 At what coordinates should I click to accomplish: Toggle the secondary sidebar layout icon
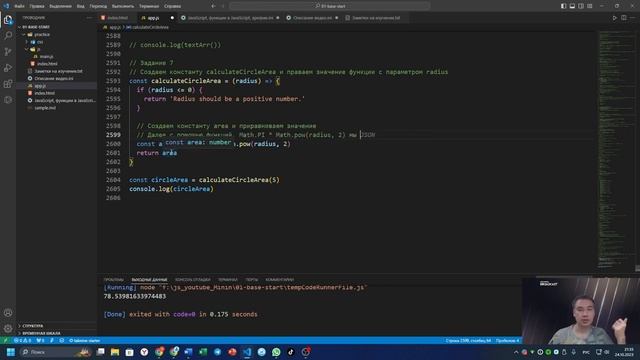coord(581,6)
